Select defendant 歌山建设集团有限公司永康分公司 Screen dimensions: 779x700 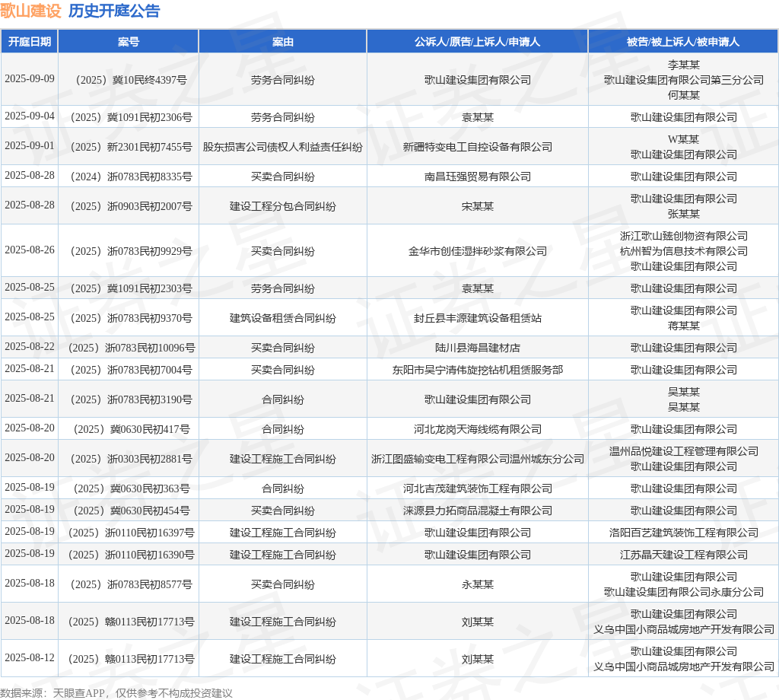pos(684,592)
